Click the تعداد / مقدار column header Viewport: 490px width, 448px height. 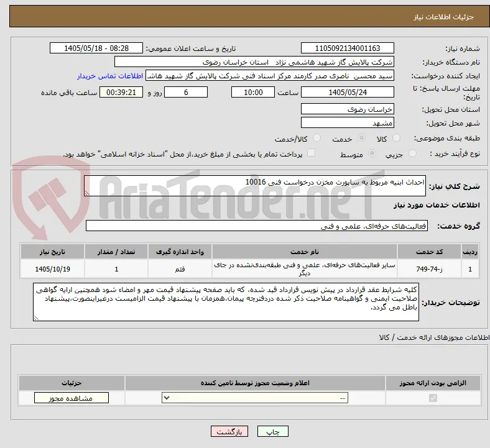pyautogui.click(x=116, y=252)
